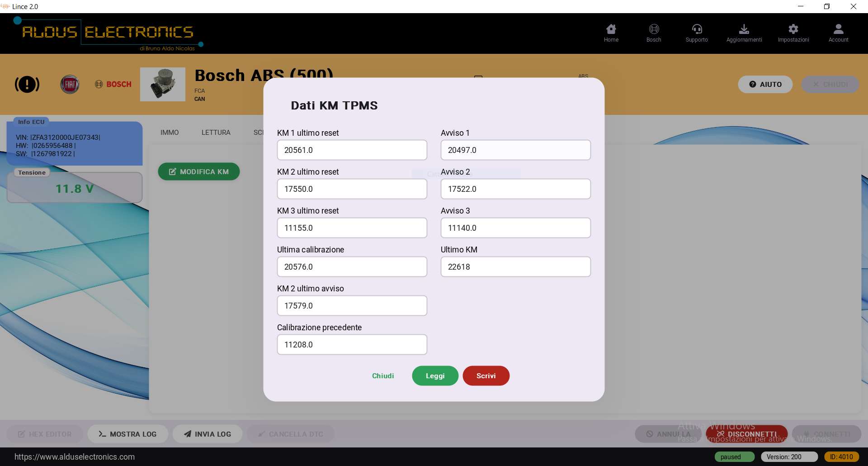
Task: Click the CANCELLA DTC button
Action: coord(291,434)
